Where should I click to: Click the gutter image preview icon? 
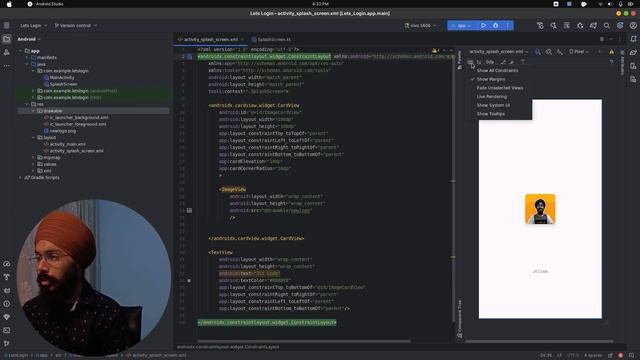point(189,211)
